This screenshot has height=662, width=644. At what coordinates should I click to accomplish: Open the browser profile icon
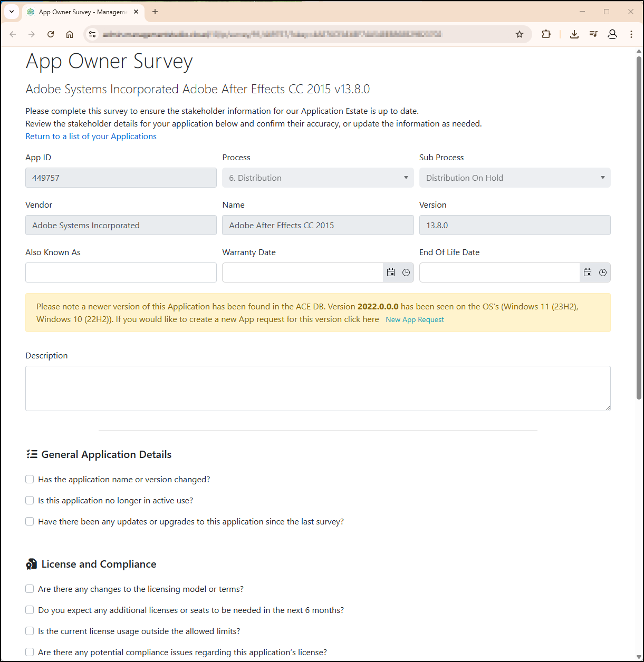(x=612, y=34)
